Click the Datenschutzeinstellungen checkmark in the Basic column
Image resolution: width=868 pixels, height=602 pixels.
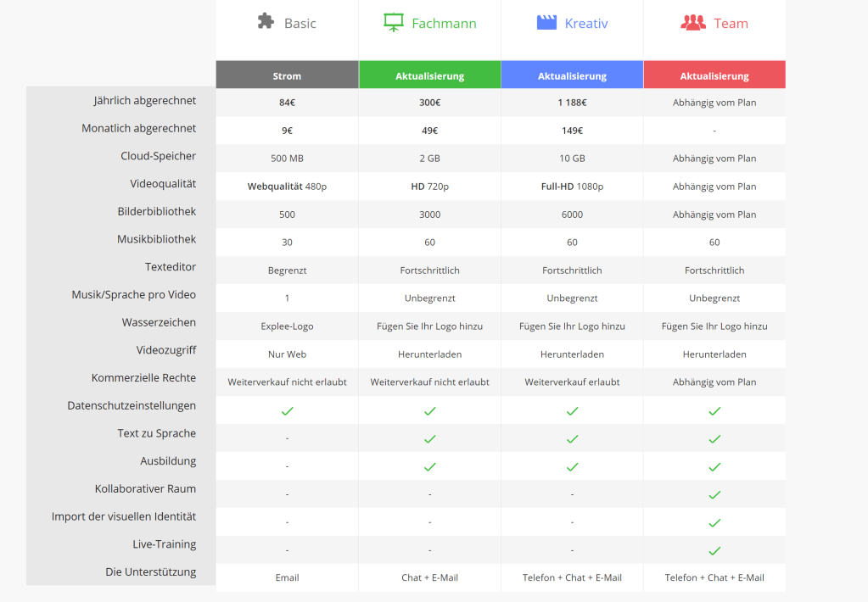[x=287, y=411]
